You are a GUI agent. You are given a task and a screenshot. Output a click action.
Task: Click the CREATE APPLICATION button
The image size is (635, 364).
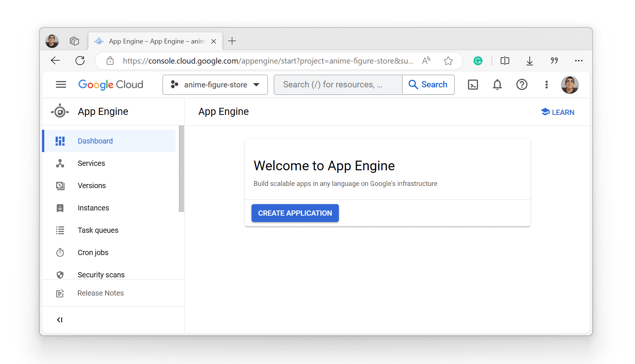pyautogui.click(x=295, y=213)
